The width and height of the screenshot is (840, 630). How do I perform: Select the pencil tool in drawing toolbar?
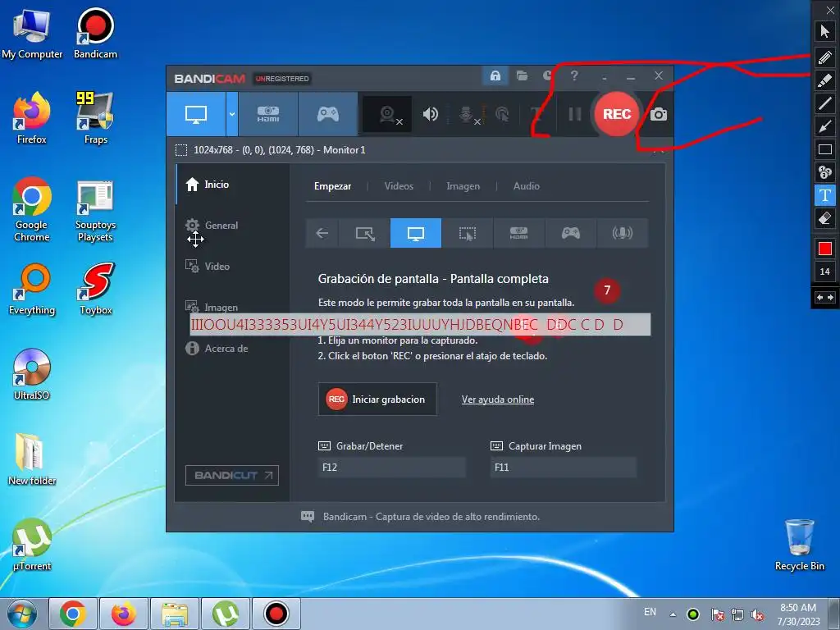825,57
